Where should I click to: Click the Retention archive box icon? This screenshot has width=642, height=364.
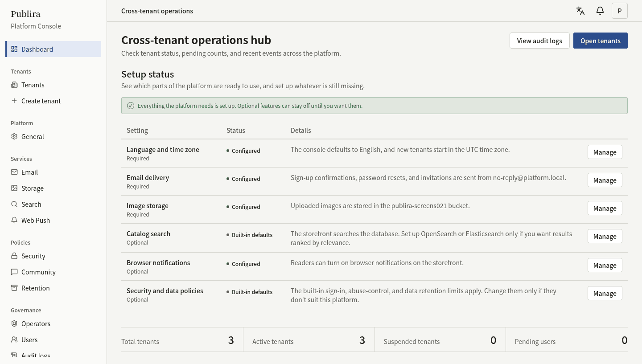(14, 288)
